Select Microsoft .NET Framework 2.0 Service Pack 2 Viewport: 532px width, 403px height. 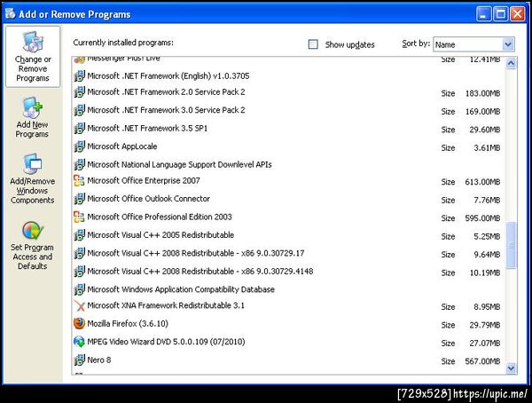(x=166, y=91)
